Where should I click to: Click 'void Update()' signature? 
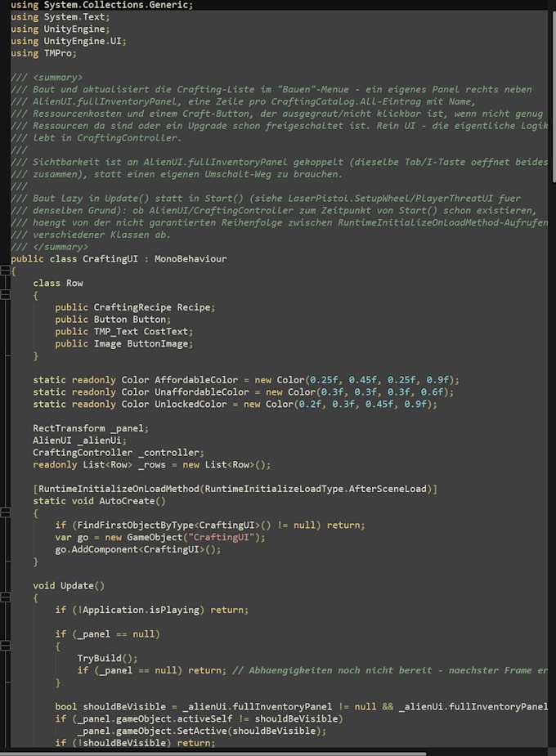coord(69,585)
